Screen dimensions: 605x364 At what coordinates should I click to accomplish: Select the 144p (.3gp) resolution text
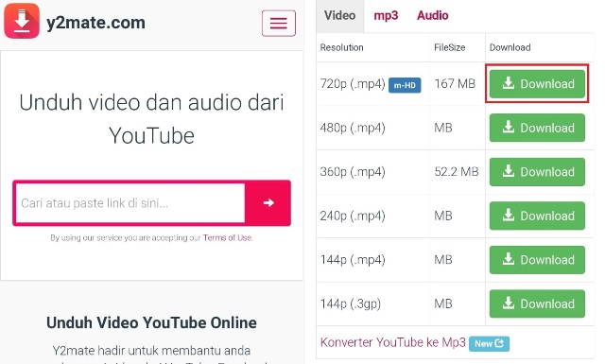pyautogui.click(x=351, y=303)
